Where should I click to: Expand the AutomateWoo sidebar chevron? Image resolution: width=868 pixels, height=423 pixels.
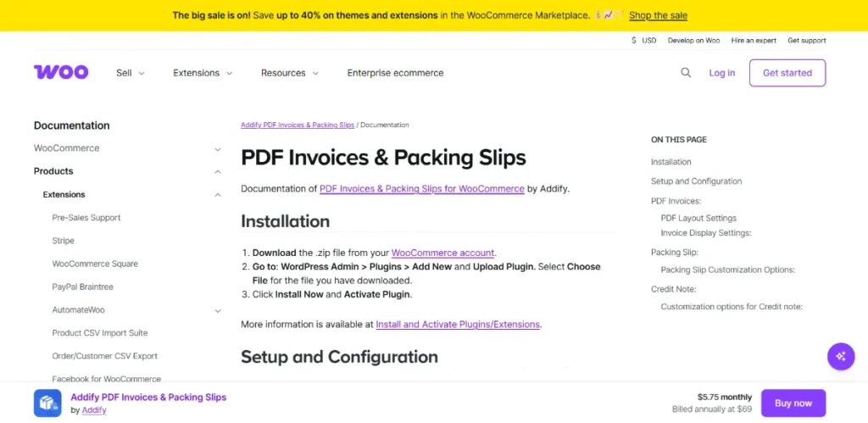pos(218,310)
